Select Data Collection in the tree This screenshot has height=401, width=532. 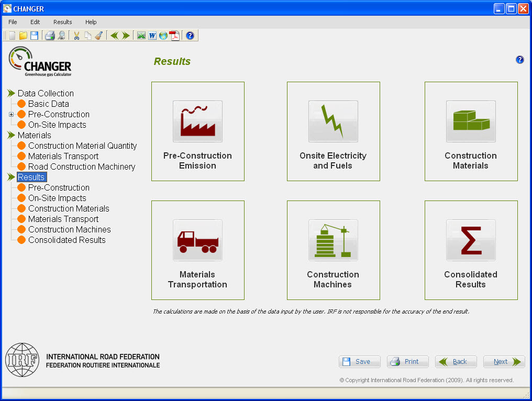pos(46,93)
